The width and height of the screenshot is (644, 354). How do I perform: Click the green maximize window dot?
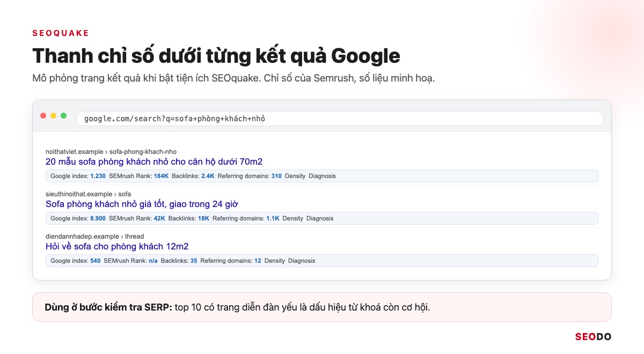click(x=64, y=116)
